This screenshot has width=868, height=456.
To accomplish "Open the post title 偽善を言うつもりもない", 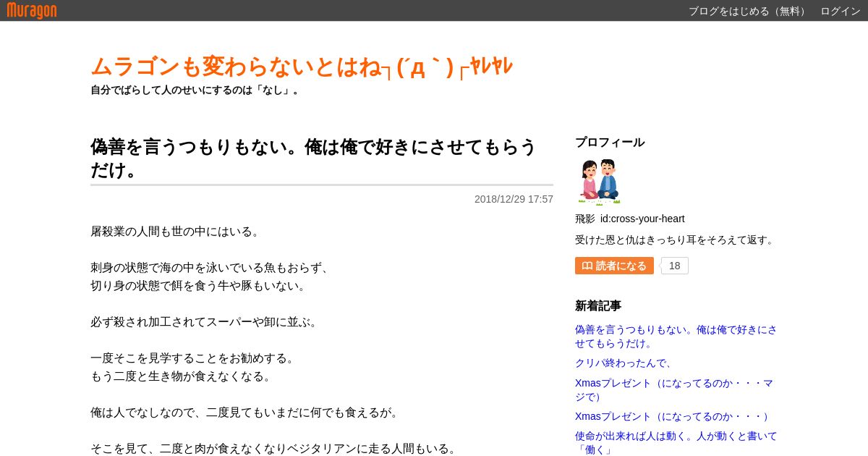I will (313, 158).
